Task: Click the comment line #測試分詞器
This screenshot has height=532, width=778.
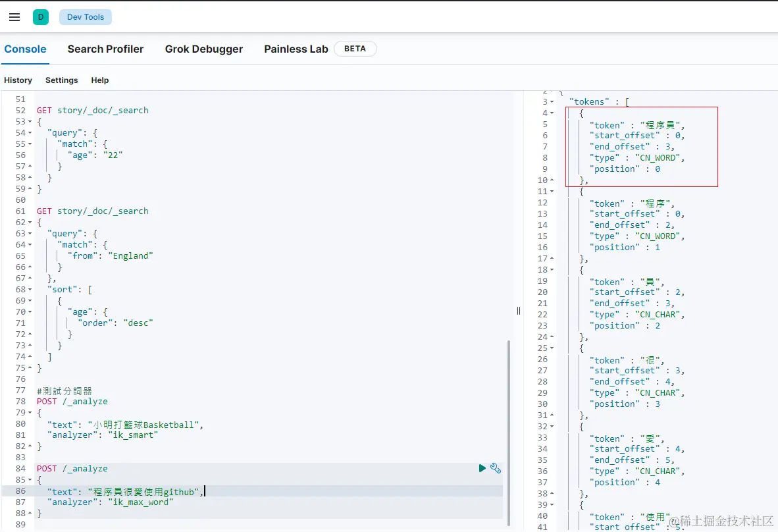Action: point(65,390)
